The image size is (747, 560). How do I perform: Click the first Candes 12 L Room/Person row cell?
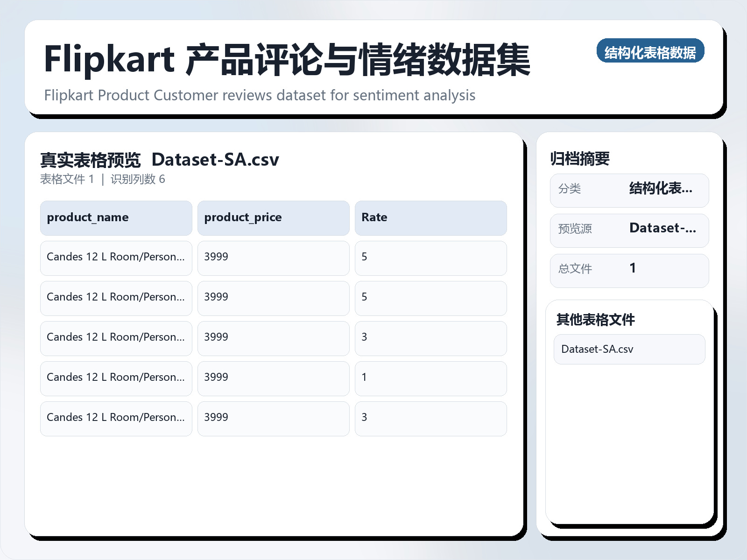tap(116, 258)
